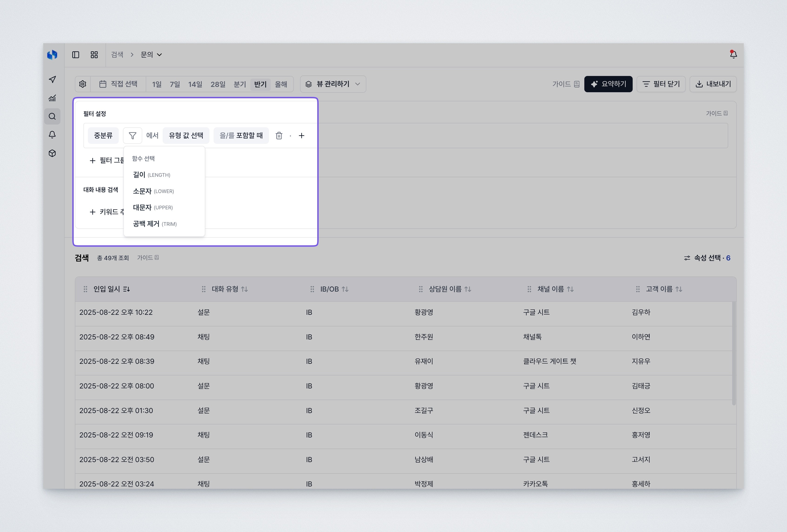Click the filter funnel function icon
The image size is (787, 532).
[x=132, y=135]
